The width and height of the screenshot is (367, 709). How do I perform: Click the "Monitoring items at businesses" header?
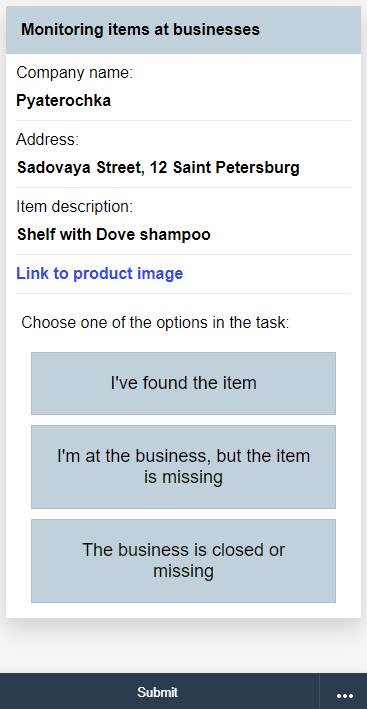tap(140, 29)
